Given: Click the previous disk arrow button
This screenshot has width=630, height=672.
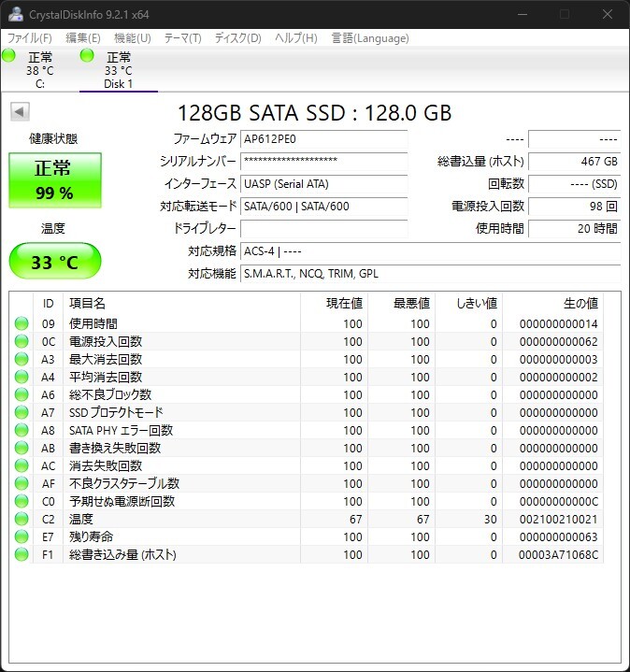Looking at the screenshot, I should pyautogui.click(x=20, y=112).
